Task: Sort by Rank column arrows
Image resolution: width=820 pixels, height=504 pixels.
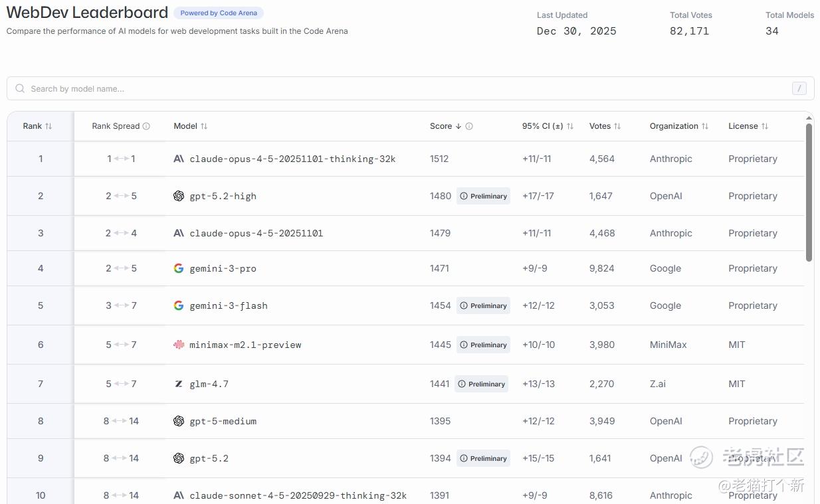Action: [49, 126]
